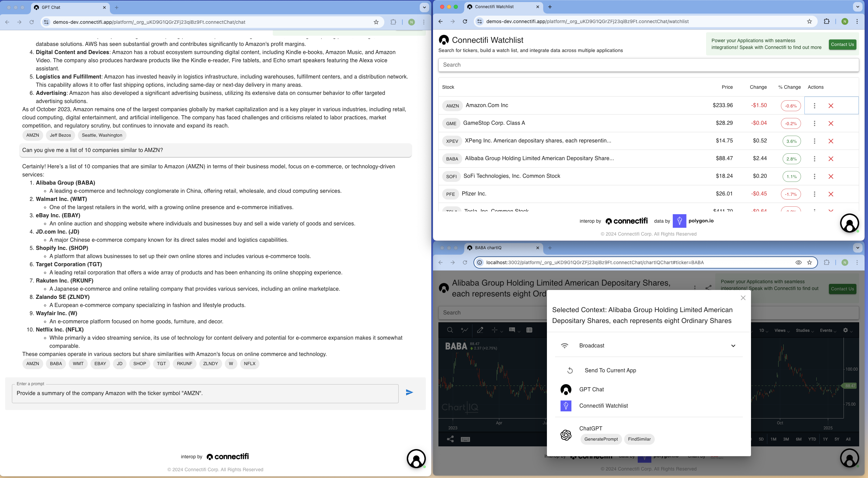Click the NFLX ticker chip in chat
868x478 pixels.
[249, 363]
